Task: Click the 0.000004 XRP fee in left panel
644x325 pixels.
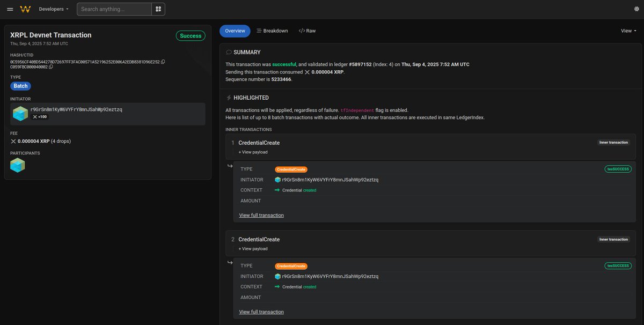Action: pyautogui.click(x=33, y=142)
